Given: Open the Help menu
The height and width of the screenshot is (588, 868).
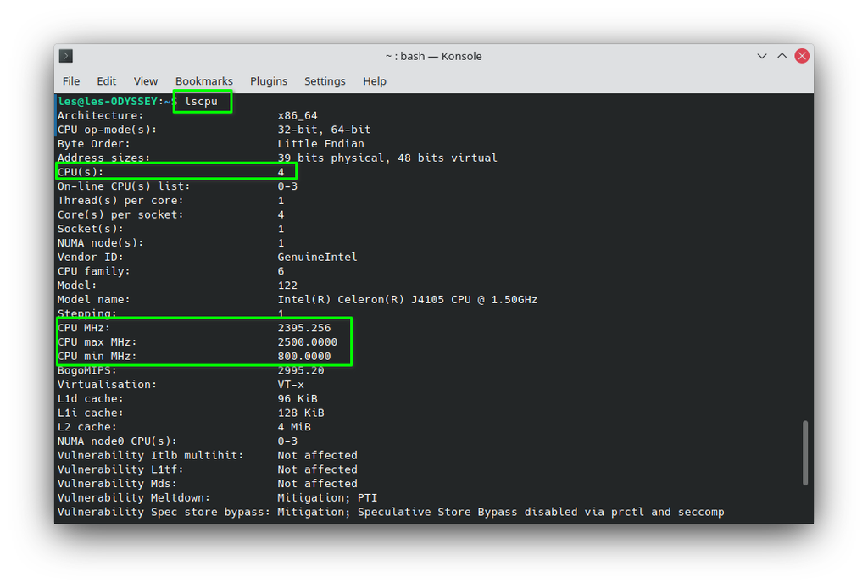Looking at the screenshot, I should [374, 81].
